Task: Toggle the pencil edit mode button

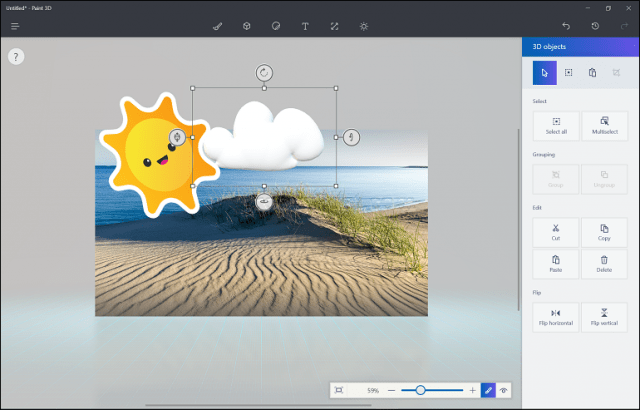Action: pyautogui.click(x=488, y=390)
